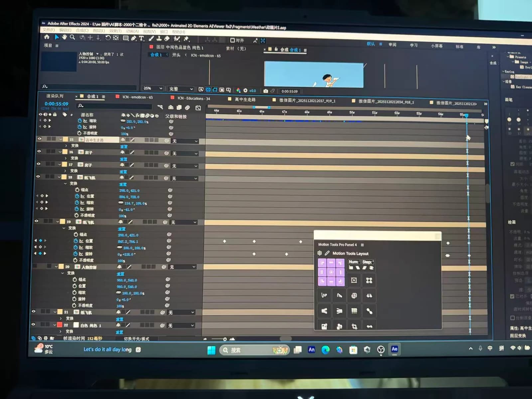The width and height of the screenshot is (532, 399).
Task: Toggle visibility eye of layer 22 白色 纯色 1
Action: (33, 325)
